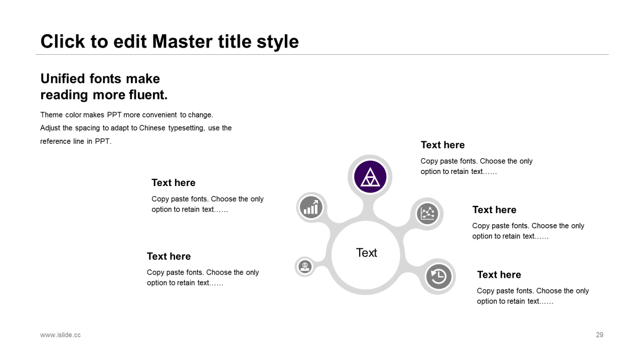Select 'Text here' heading next to line graph icon
The image size is (644, 362).
click(494, 210)
